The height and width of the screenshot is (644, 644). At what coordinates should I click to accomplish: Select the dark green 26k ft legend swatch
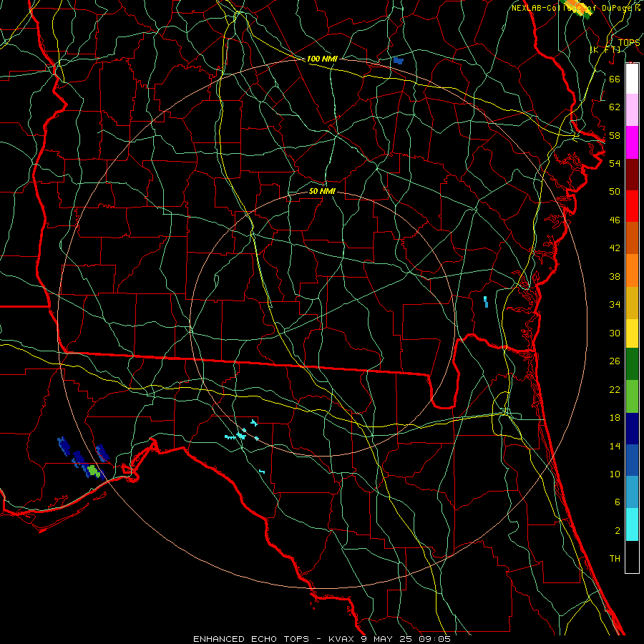click(632, 364)
